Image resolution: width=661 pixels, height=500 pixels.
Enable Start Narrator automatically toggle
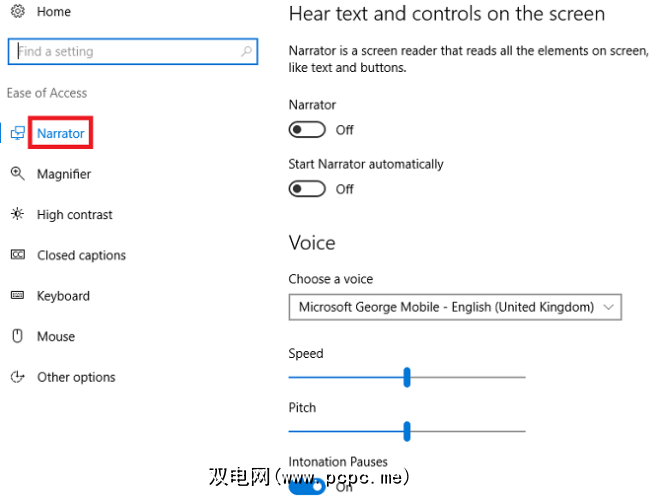point(308,189)
